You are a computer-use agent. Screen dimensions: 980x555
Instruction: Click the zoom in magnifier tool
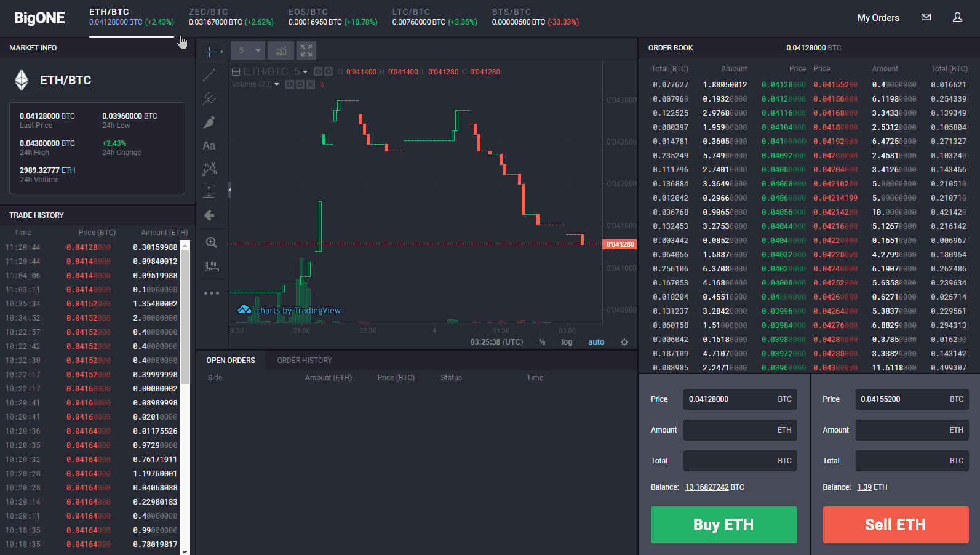click(211, 242)
